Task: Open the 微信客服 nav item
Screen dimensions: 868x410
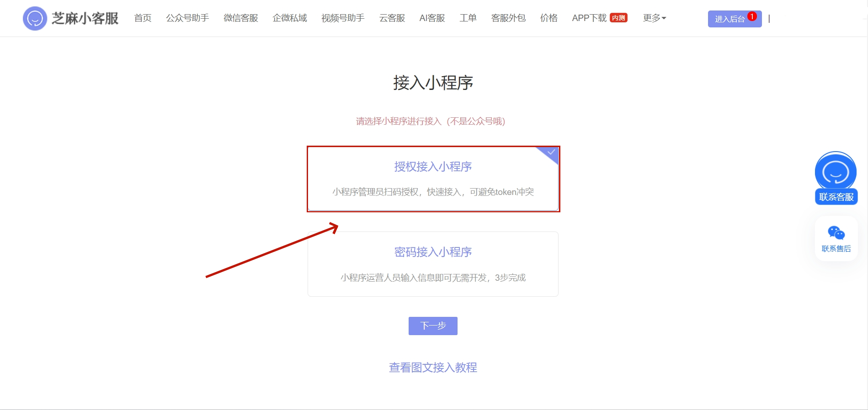Action: pyautogui.click(x=241, y=18)
